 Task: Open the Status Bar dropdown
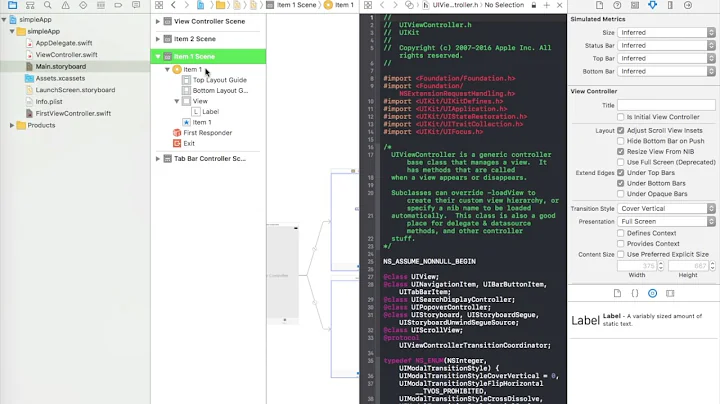click(x=666, y=45)
